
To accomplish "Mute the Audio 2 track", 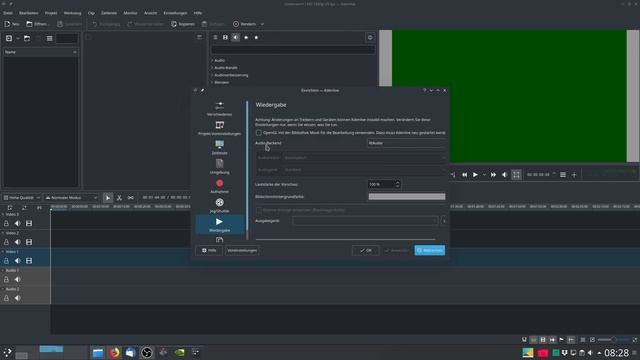I will [x=18, y=298].
